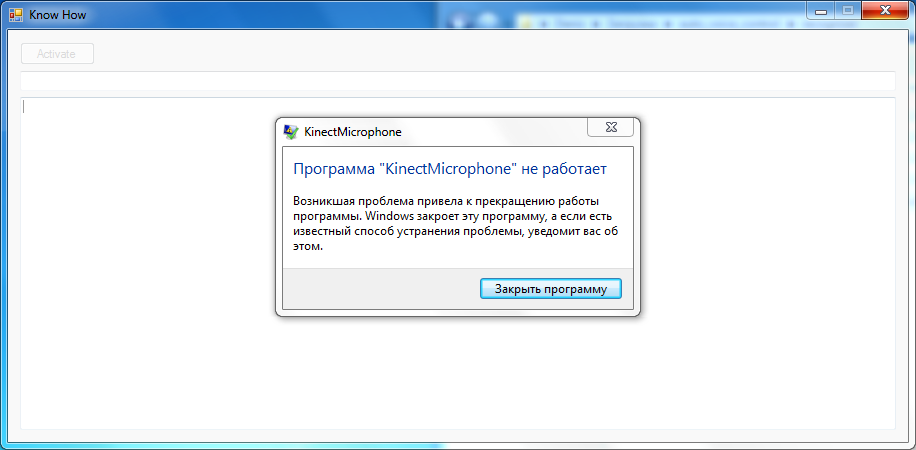The image size is (916, 450).
Task: Click the Закрыть программу button
Action: tap(550, 289)
